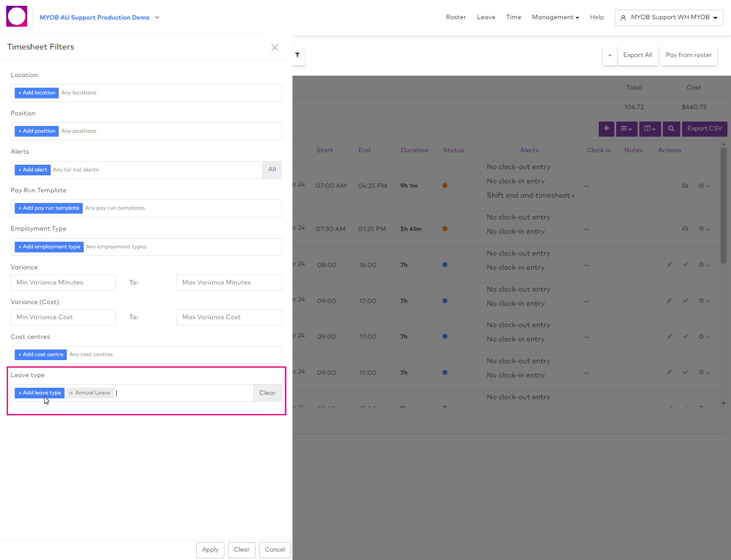Open the Management menu
The height and width of the screenshot is (560, 731).
tap(555, 17)
